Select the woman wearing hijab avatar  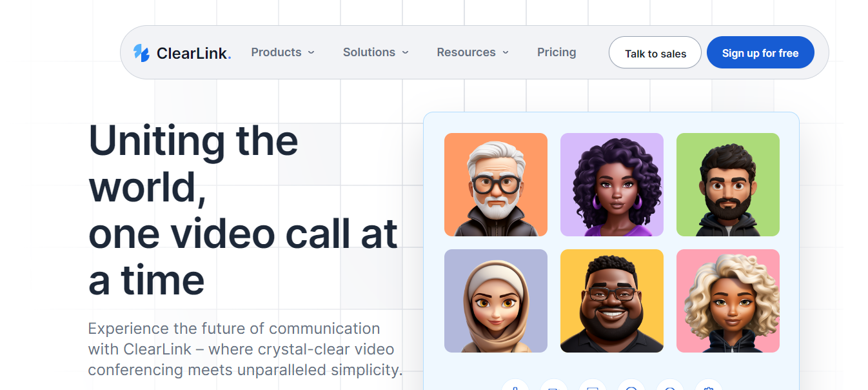coord(496,301)
